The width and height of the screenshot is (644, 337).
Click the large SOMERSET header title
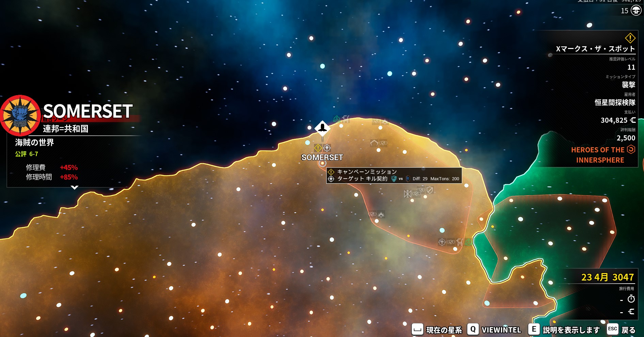(88, 111)
